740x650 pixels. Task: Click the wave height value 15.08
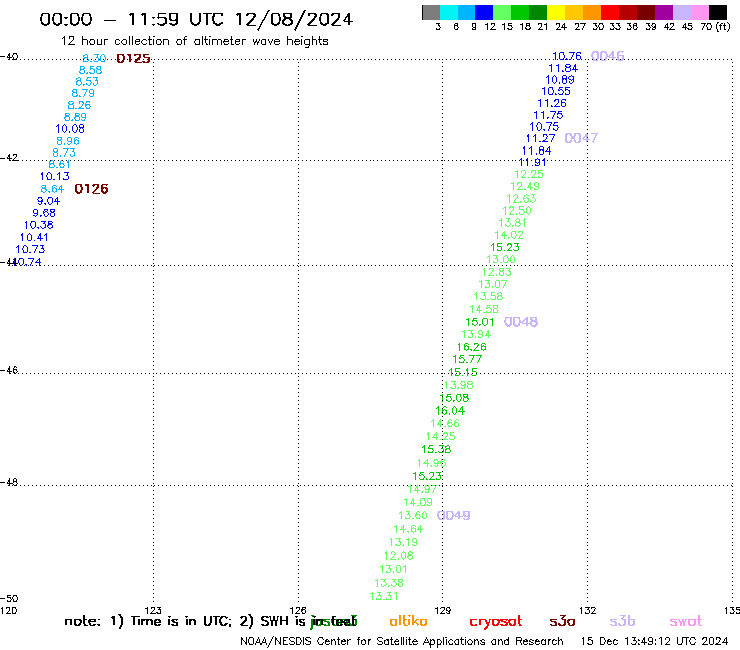(x=454, y=398)
